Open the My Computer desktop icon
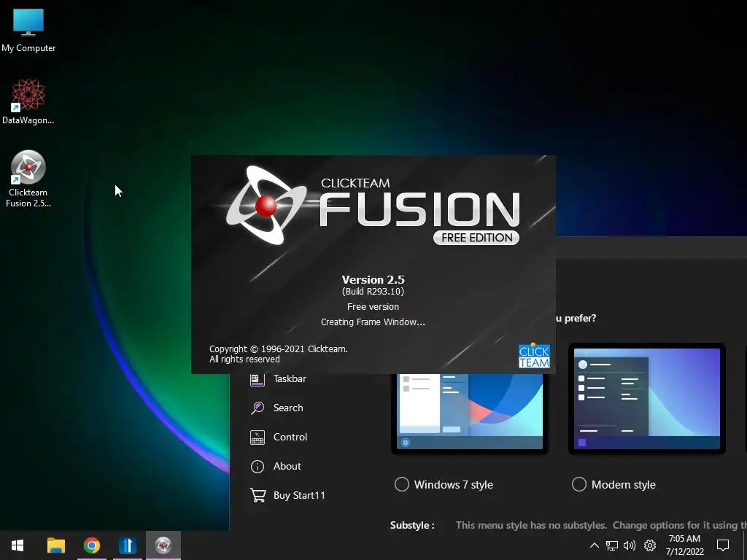This screenshot has width=747, height=560. [x=28, y=31]
